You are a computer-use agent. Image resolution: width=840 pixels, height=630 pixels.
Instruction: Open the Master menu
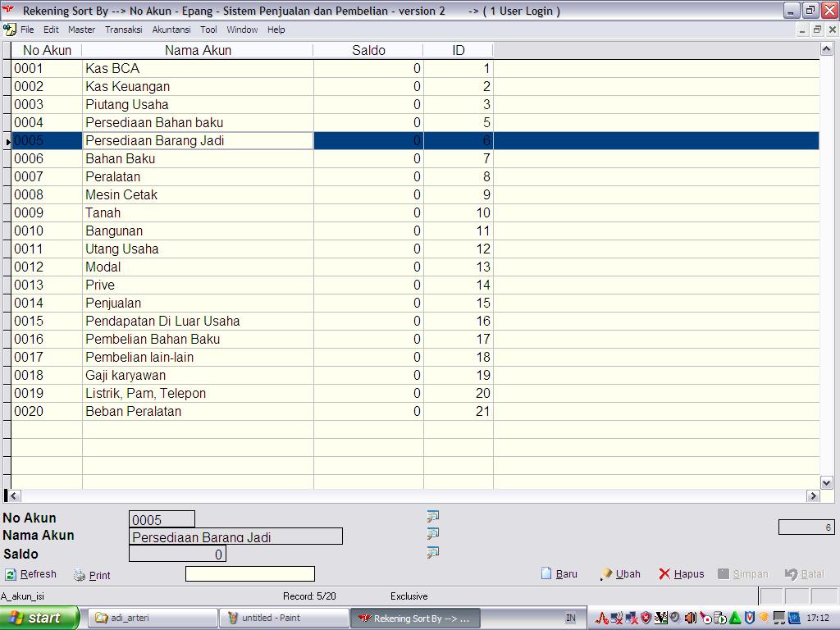click(81, 30)
